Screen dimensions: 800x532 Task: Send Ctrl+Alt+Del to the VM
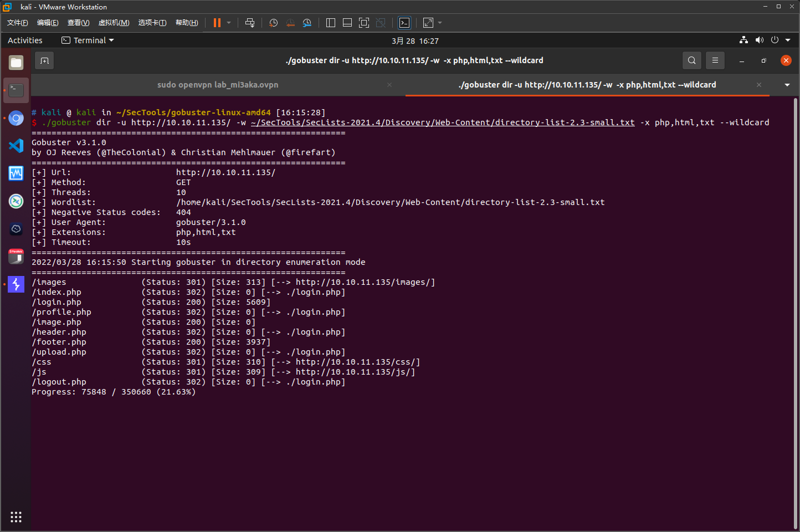pos(250,23)
